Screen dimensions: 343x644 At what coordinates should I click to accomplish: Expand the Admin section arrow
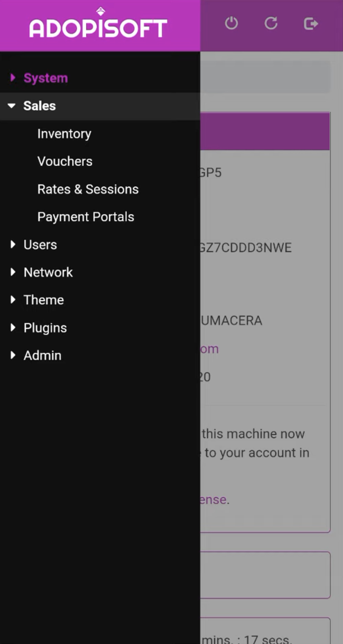[13, 355]
